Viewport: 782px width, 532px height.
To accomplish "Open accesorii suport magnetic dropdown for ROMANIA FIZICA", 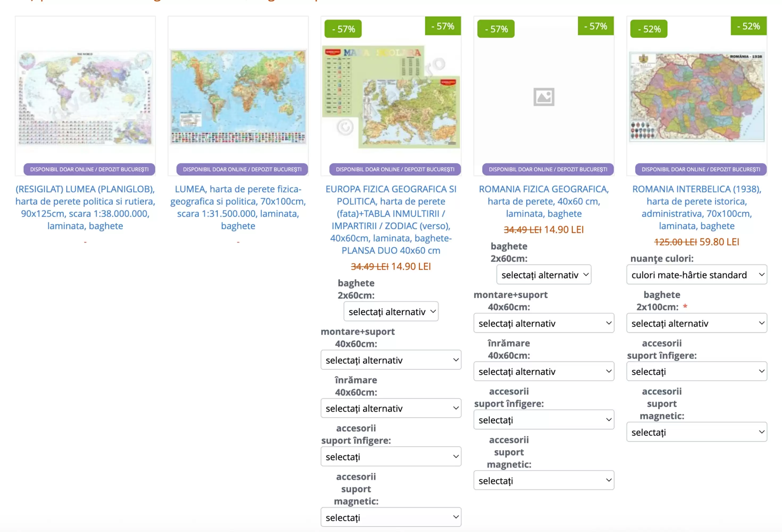I will [544, 480].
